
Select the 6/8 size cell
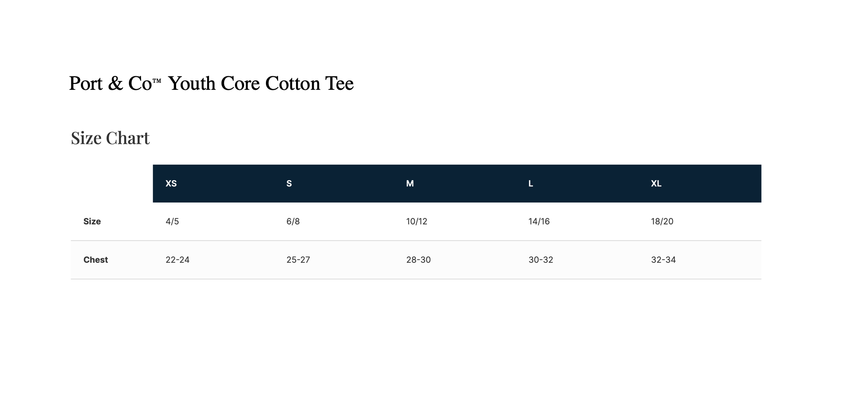pos(293,221)
